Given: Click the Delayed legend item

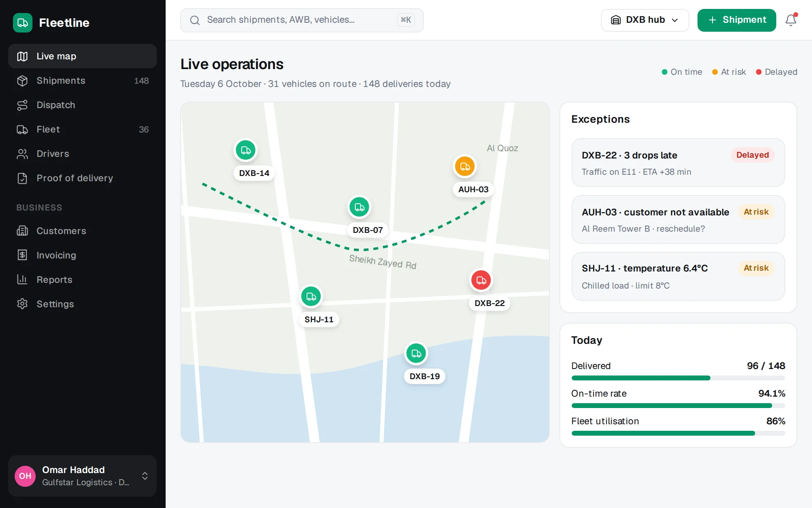Looking at the screenshot, I should click(776, 72).
